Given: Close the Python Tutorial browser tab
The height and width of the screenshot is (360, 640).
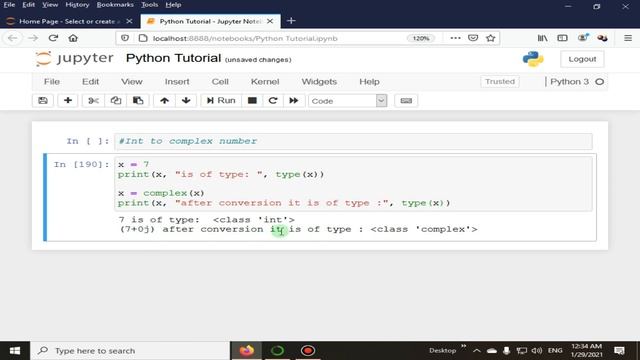Looking at the screenshot, I should (270, 21).
